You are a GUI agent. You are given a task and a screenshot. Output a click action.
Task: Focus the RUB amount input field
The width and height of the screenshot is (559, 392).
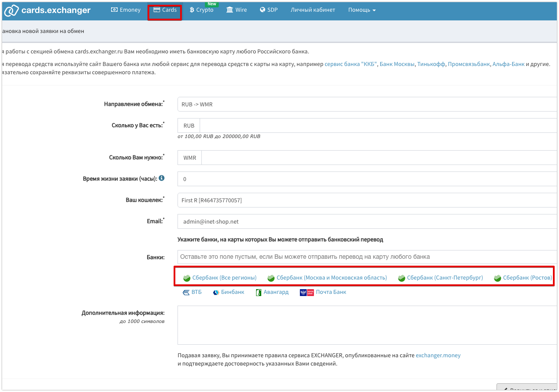coord(378,125)
